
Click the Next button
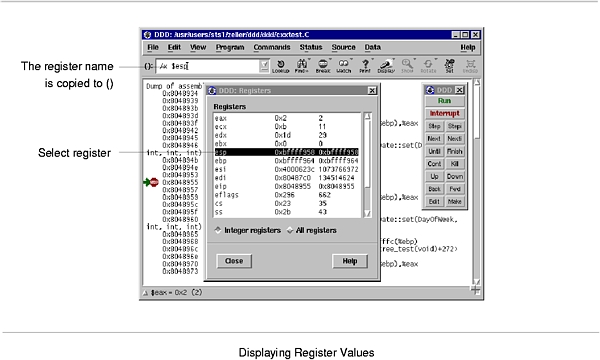[x=434, y=138]
